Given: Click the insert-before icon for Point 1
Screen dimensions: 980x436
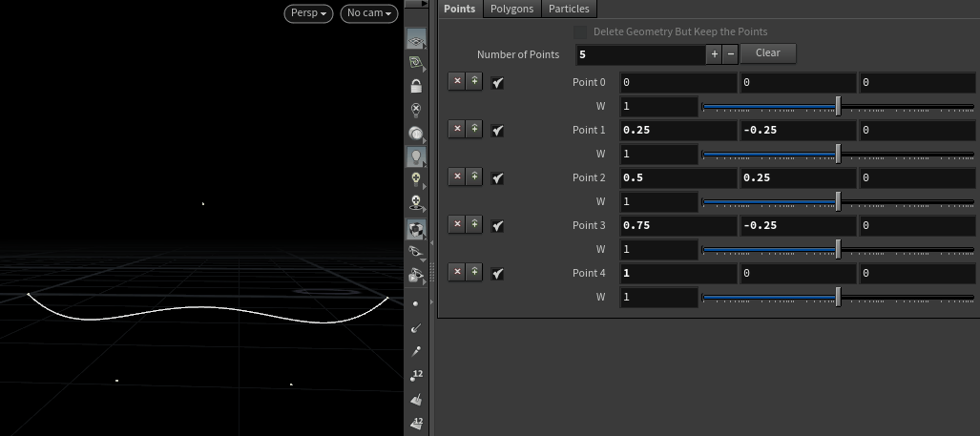Looking at the screenshot, I should 474,129.
